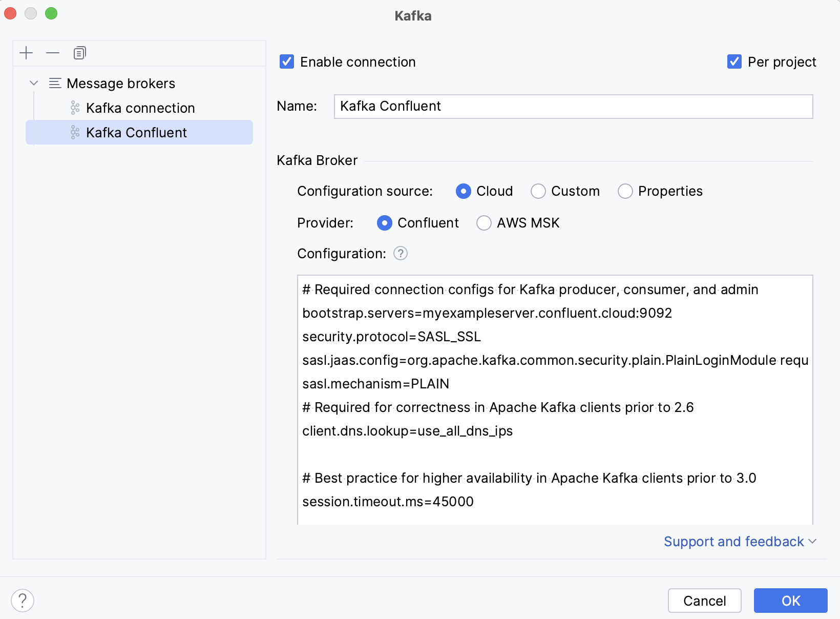Collapse the Message brokers tree node
This screenshot has height=619, width=840.
(x=34, y=83)
